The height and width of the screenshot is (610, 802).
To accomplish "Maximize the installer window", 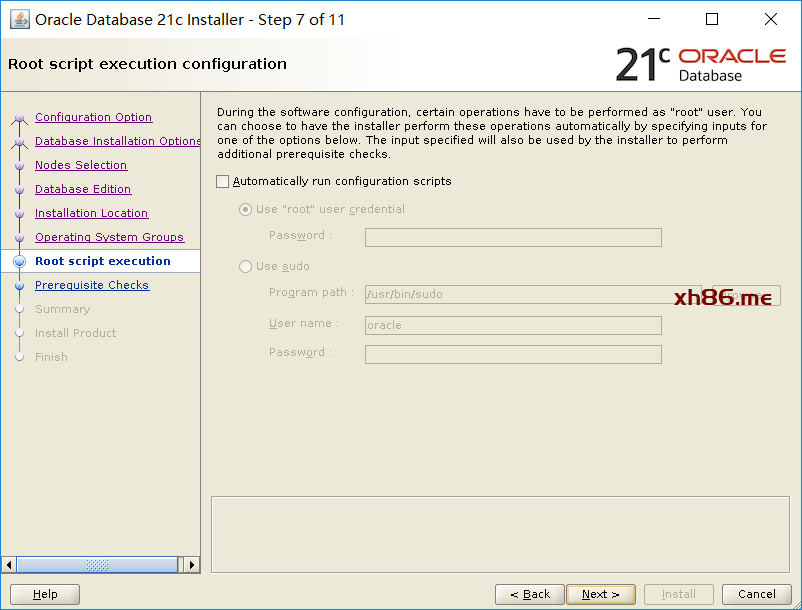I will [x=711, y=19].
